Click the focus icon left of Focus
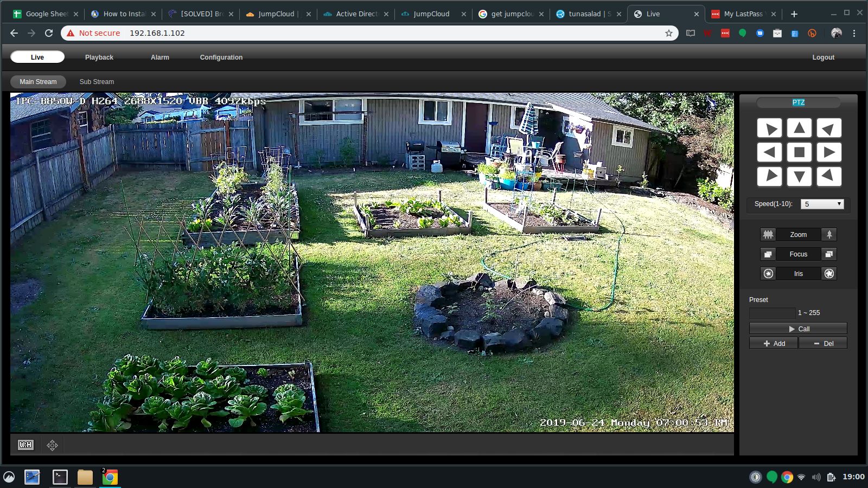 coord(768,254)
